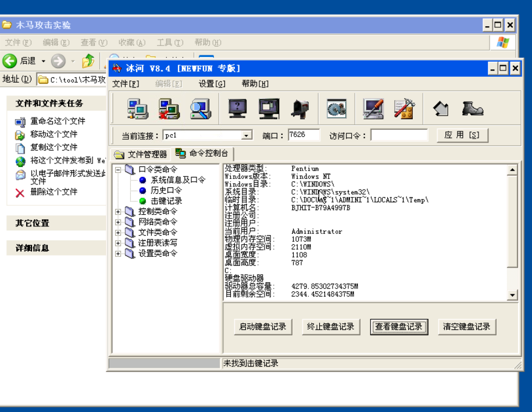Toggle the 详细信息 panel header
Screen dimensions: 532x412
[x=56, y=248]
